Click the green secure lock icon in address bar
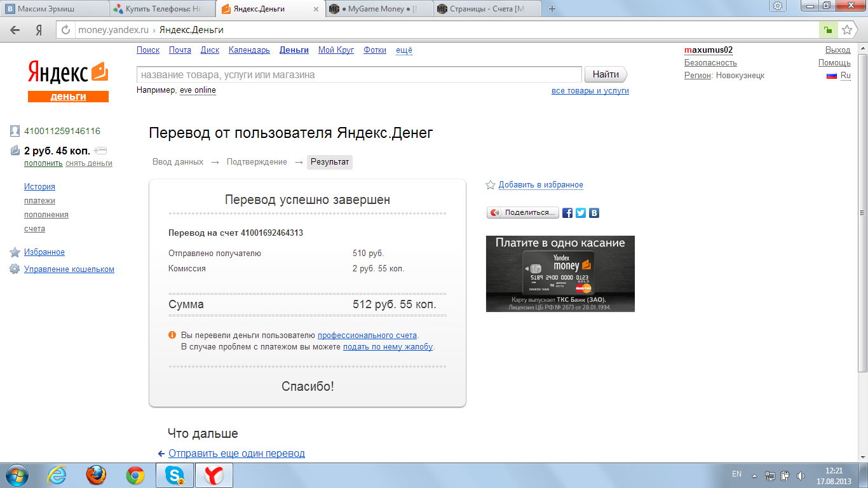 tap(827, 30)
